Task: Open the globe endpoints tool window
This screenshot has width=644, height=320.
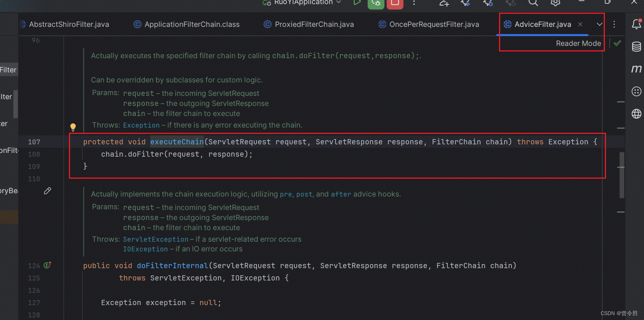Action: click(x=637, y=114)
